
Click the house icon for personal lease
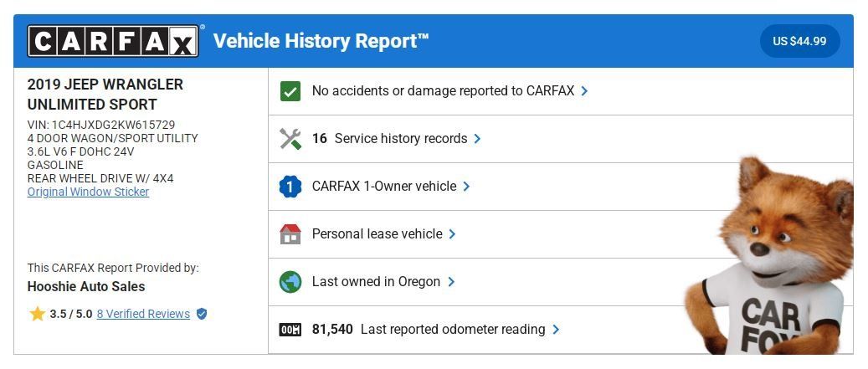(290, 234)
